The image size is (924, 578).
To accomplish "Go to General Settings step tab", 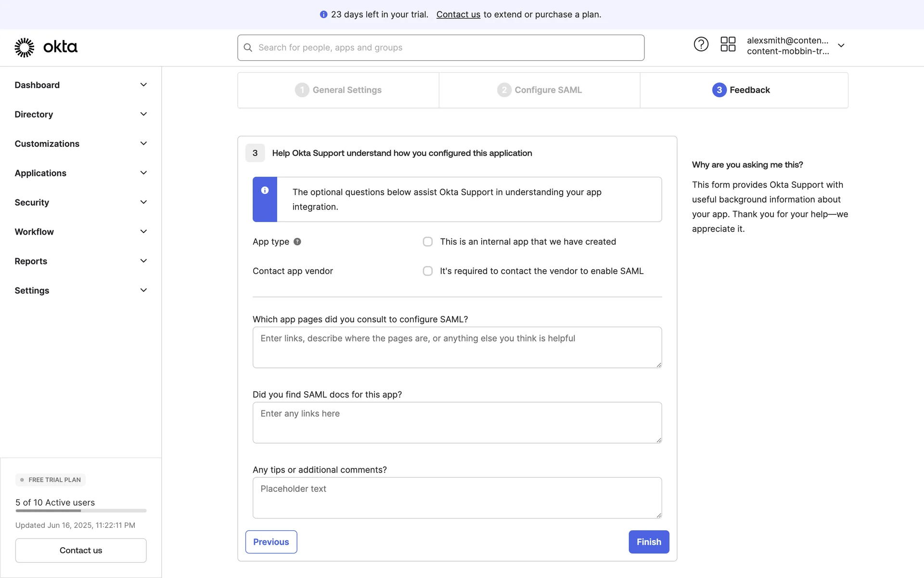I will pyautogui.click(x=338, y=90).
